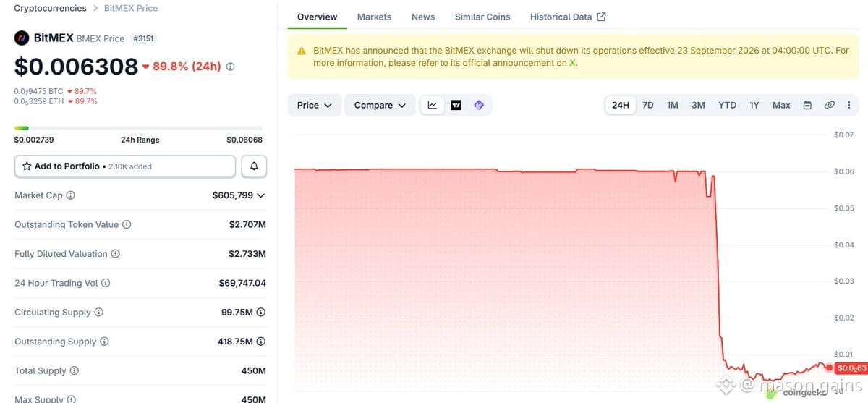Image resolution: width=868 pixels, height=403 pixels.
Task: Open the three-dot chart options menu
Action: click(x=848, y=105)
